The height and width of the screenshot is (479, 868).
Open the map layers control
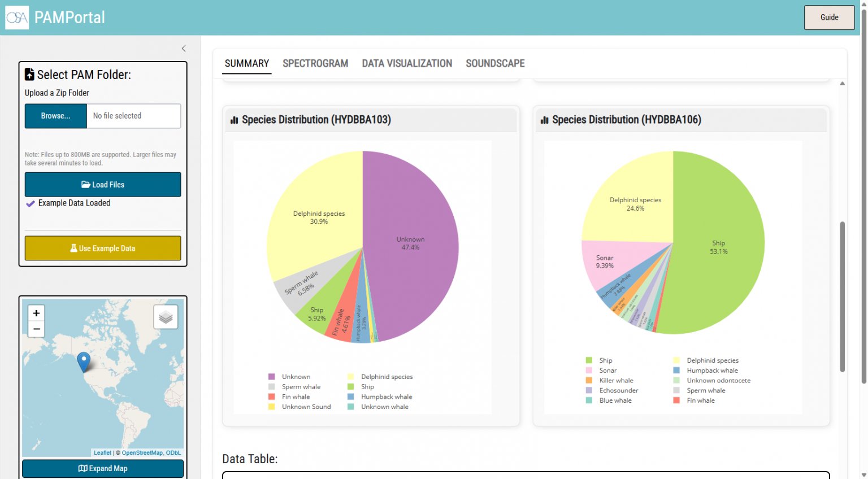(x=166, y=317)
